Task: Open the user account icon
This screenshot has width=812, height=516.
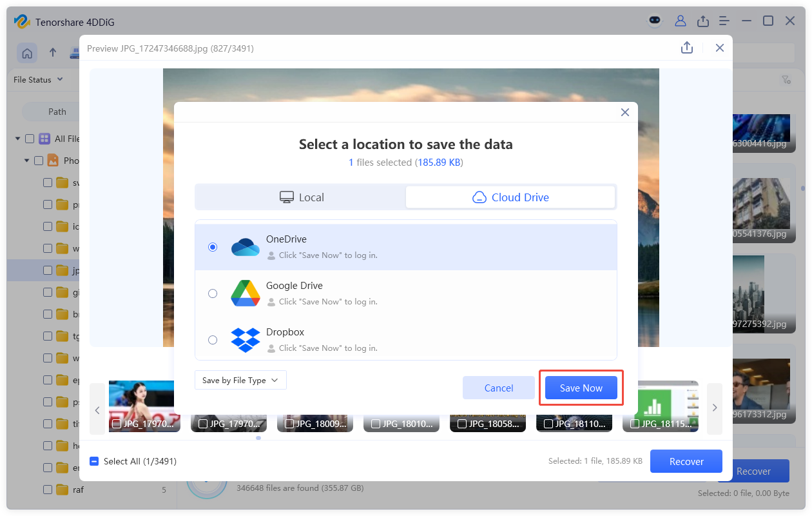Action: coord(681,21)
